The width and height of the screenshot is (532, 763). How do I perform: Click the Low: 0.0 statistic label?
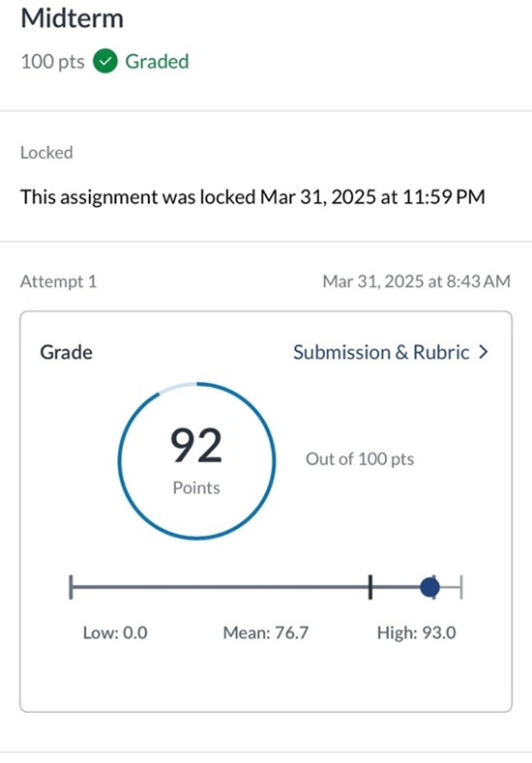point(115,633)
